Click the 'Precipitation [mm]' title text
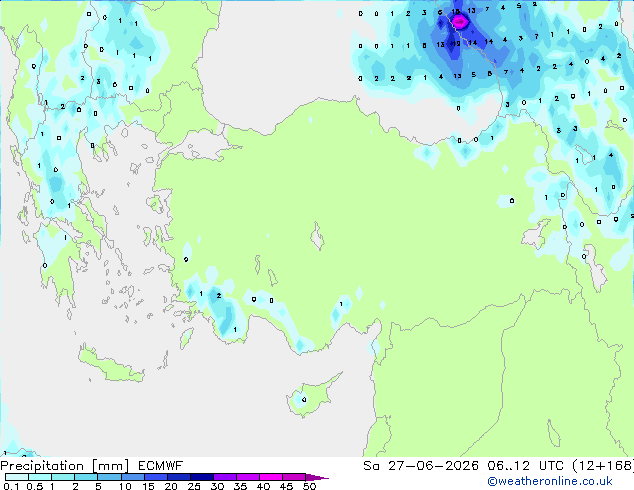 (65, 466)
